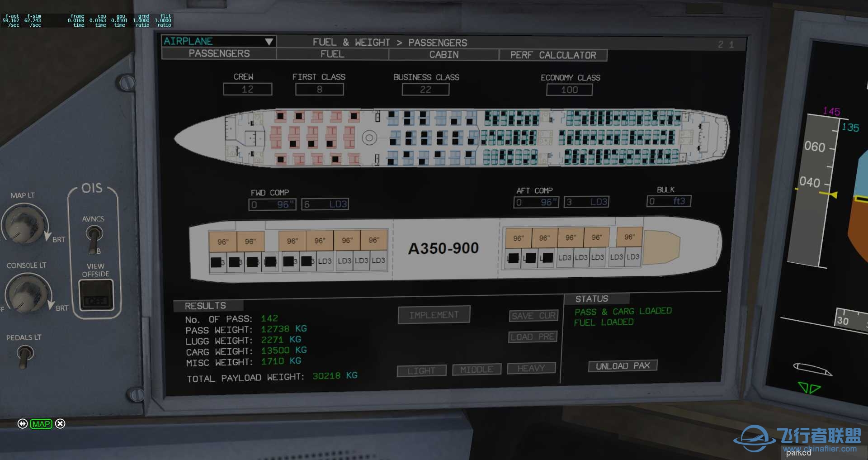This screenshot has height=460, width=868.
Task: Click the move arrows icon beside MAP
Action: tap(23, 423)
